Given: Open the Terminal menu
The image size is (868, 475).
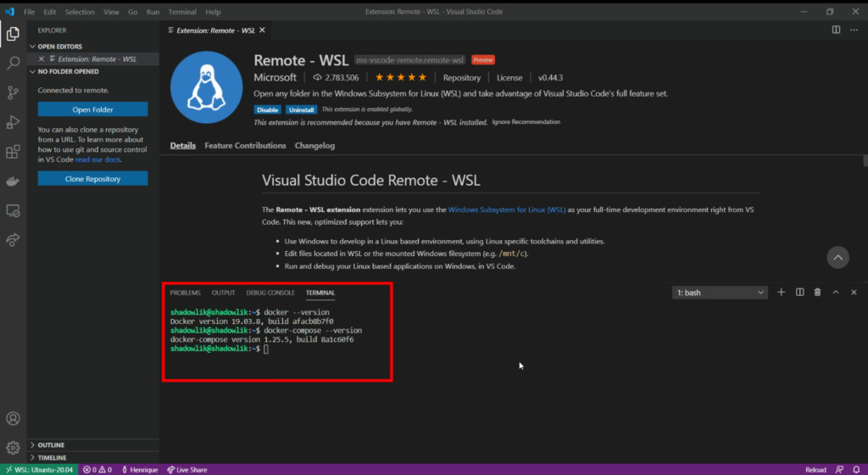Looking at the screenshot, I should coord(182,12).
